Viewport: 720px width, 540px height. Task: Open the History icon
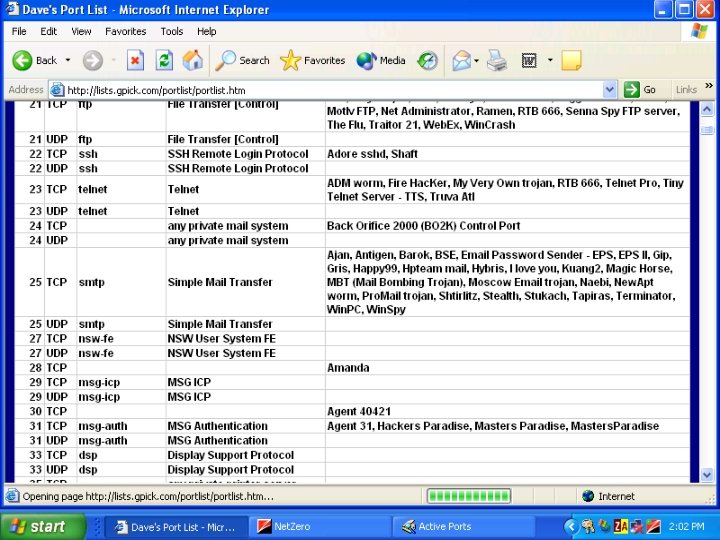[428, 61]
